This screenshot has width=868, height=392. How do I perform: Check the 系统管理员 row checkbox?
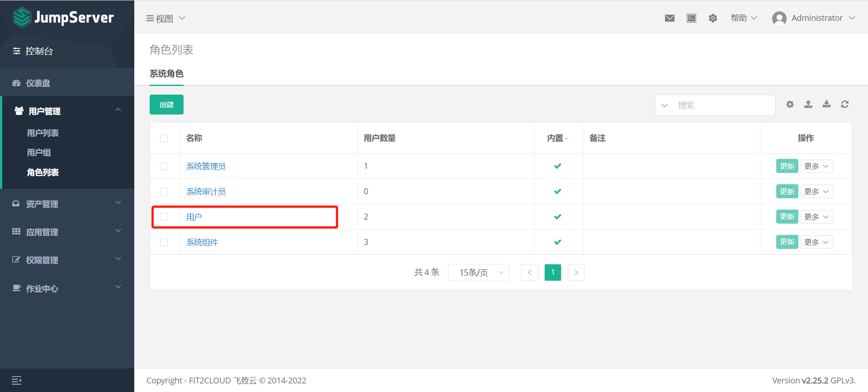click(x=164, y=166)
